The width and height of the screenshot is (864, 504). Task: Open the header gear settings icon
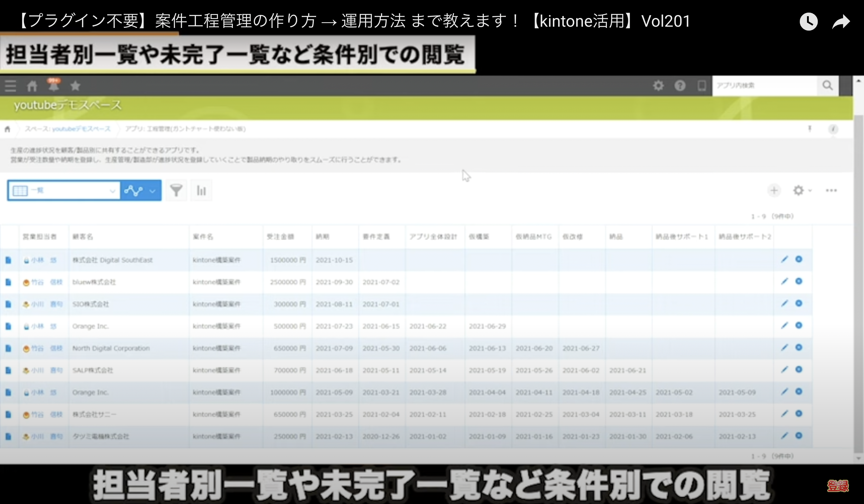coord(658,85)
